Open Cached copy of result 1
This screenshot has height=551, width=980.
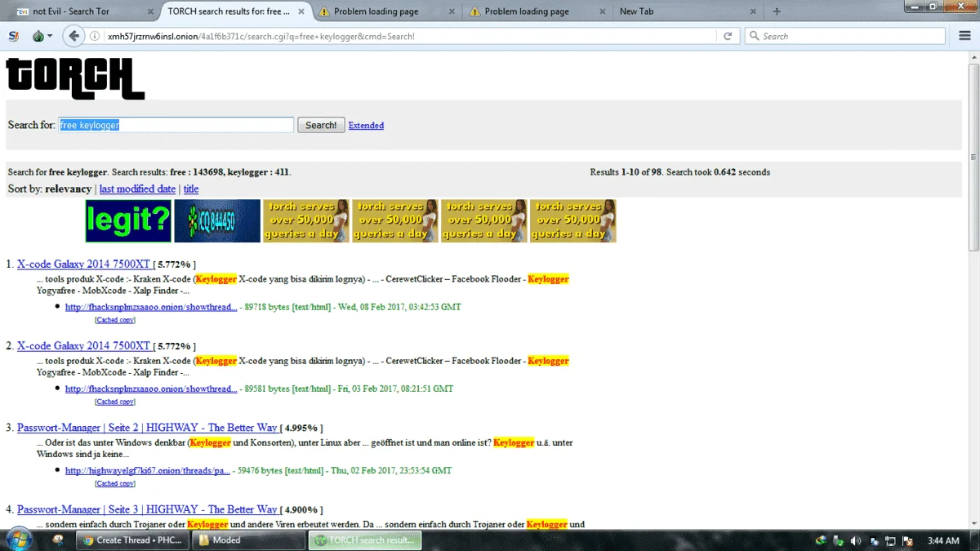[115, 320]
